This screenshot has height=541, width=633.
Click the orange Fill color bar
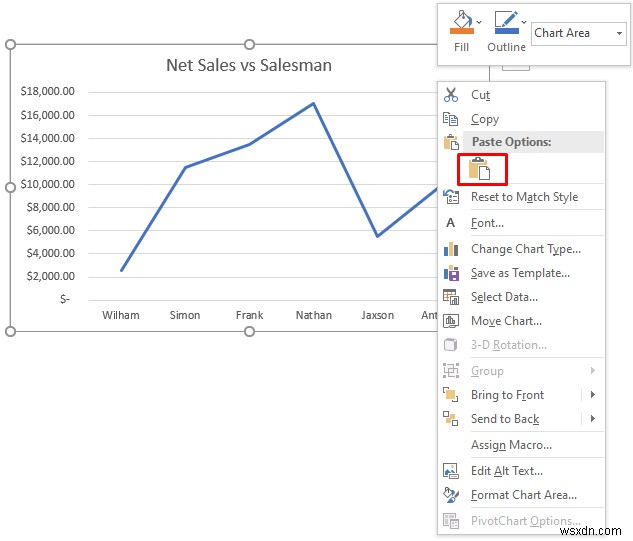[x=462, y=31]
